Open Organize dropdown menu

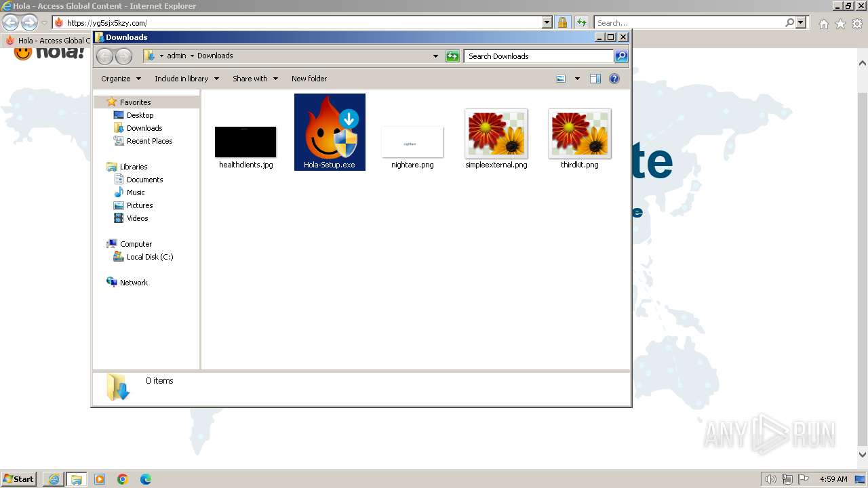(121, 79)
